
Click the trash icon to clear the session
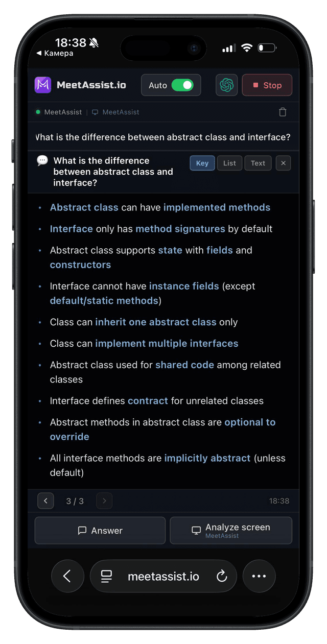283,112
